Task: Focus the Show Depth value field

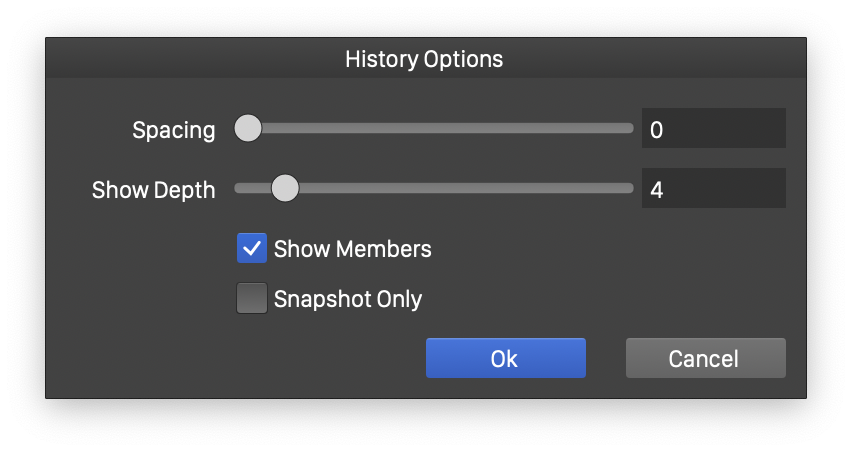Action: point(713,189)
